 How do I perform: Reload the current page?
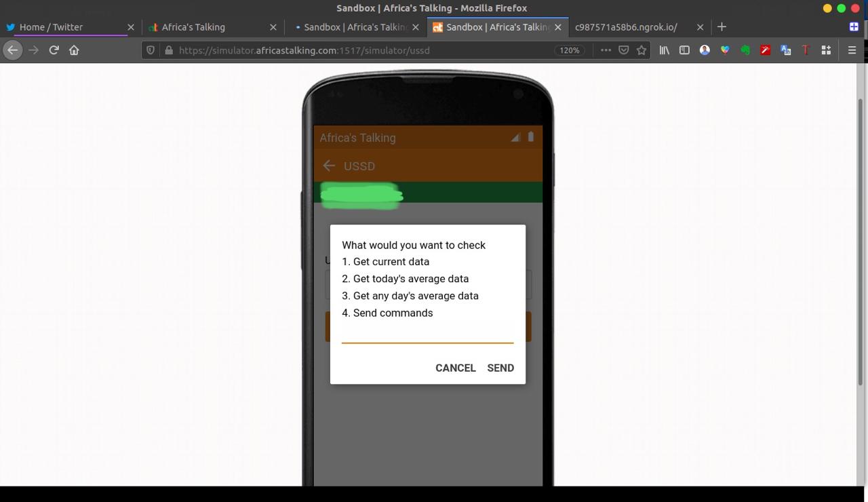tap(54, 50)
